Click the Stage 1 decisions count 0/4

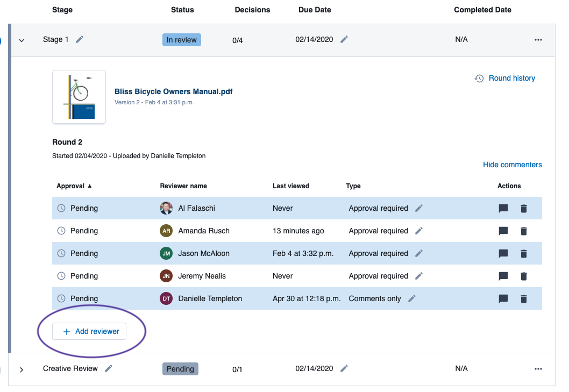click(237, 40)
